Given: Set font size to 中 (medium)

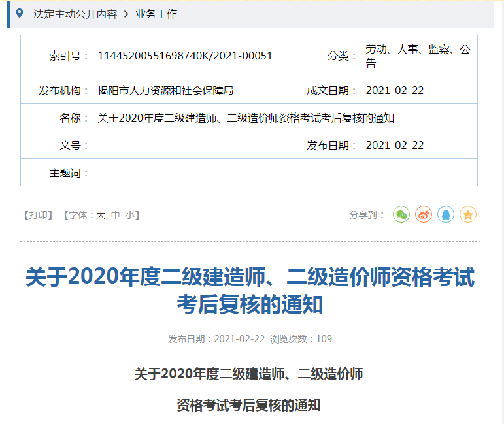Looking at the screenshot, I should [x=115, y=215].
